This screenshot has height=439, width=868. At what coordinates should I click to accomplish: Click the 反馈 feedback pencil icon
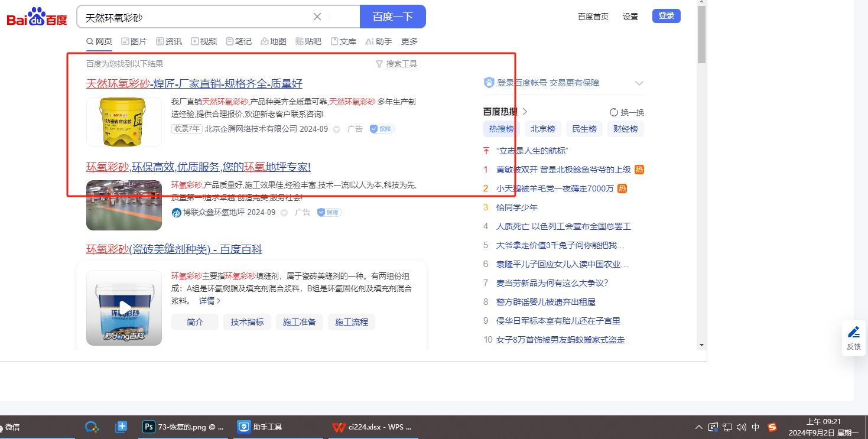coord(853,333)
